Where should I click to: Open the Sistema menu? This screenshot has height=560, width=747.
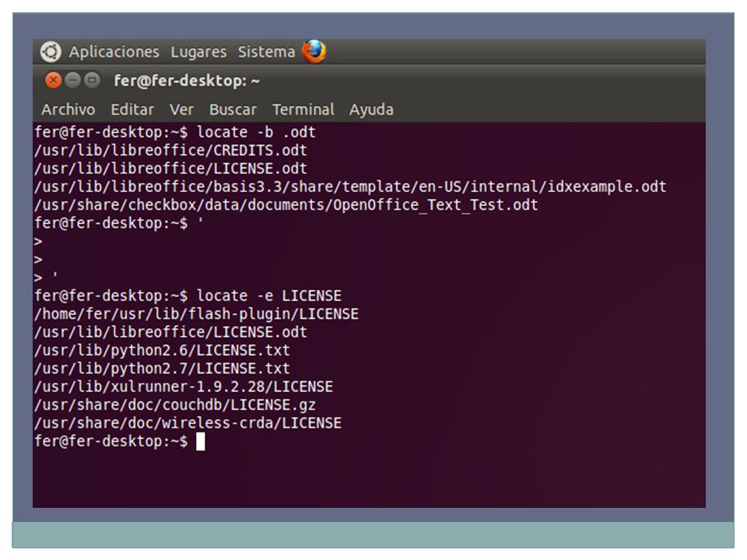coord(266,51)
